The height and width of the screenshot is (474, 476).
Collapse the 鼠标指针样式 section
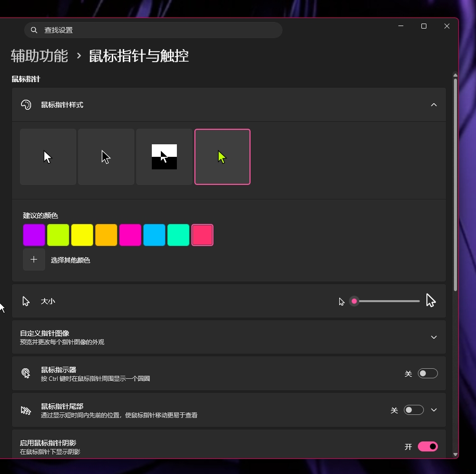434,105
